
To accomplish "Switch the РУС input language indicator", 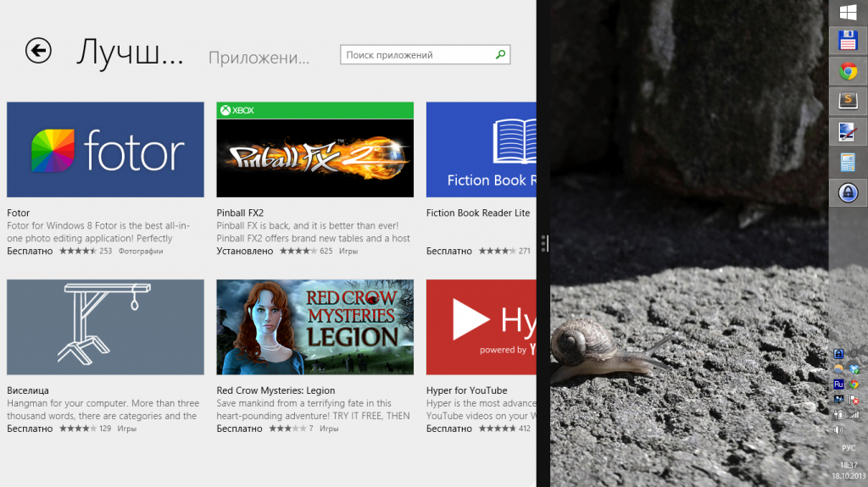I will point(848,447).
